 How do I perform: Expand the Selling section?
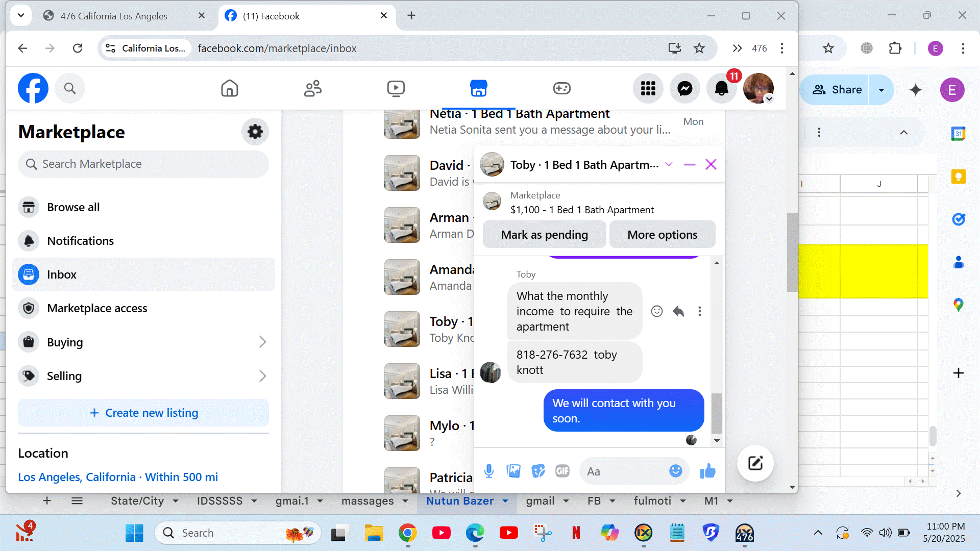[262, 376]
